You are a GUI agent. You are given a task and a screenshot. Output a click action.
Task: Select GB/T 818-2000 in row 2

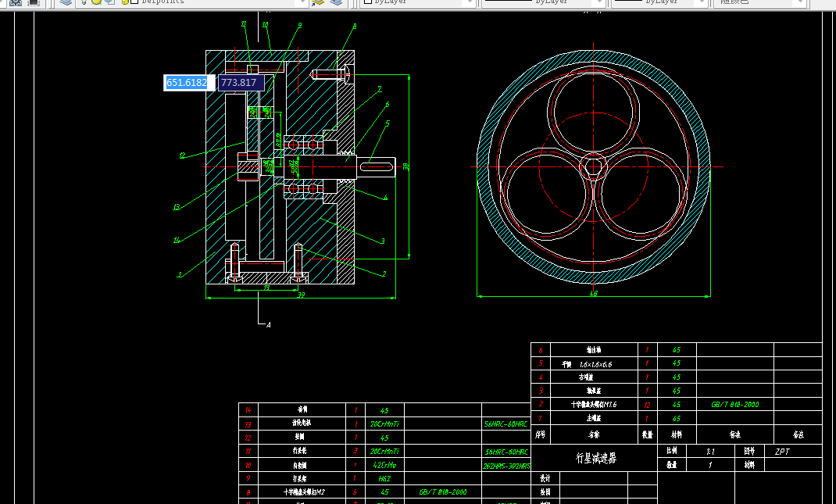point(735,404)
